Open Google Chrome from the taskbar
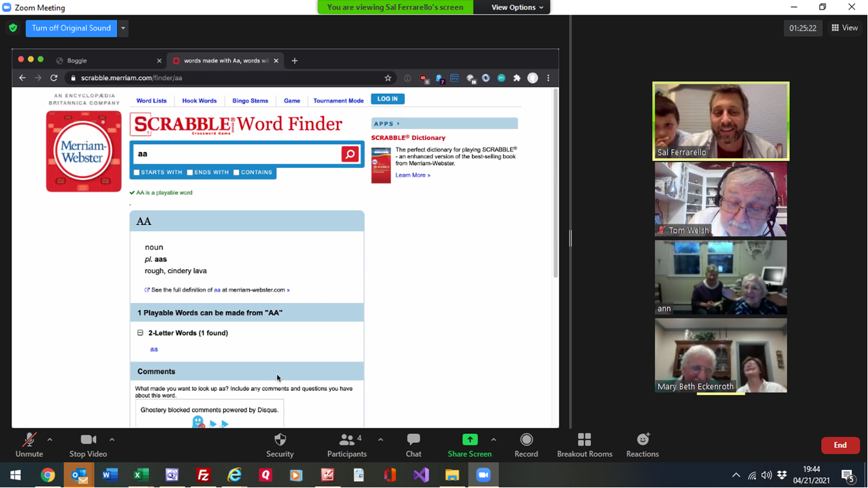 point(48,475)
